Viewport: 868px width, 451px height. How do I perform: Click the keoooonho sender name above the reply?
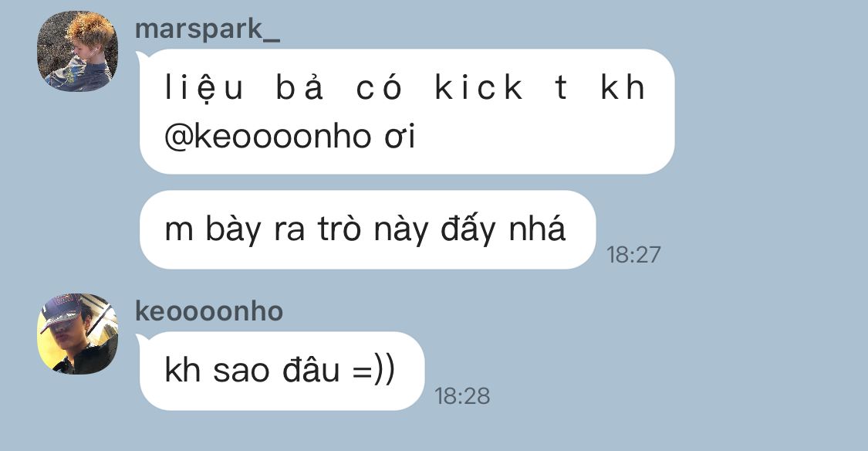coord(209,311)
